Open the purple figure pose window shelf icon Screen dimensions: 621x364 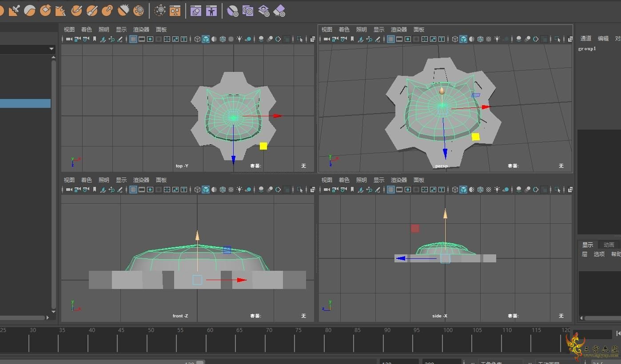pos(211,10)
